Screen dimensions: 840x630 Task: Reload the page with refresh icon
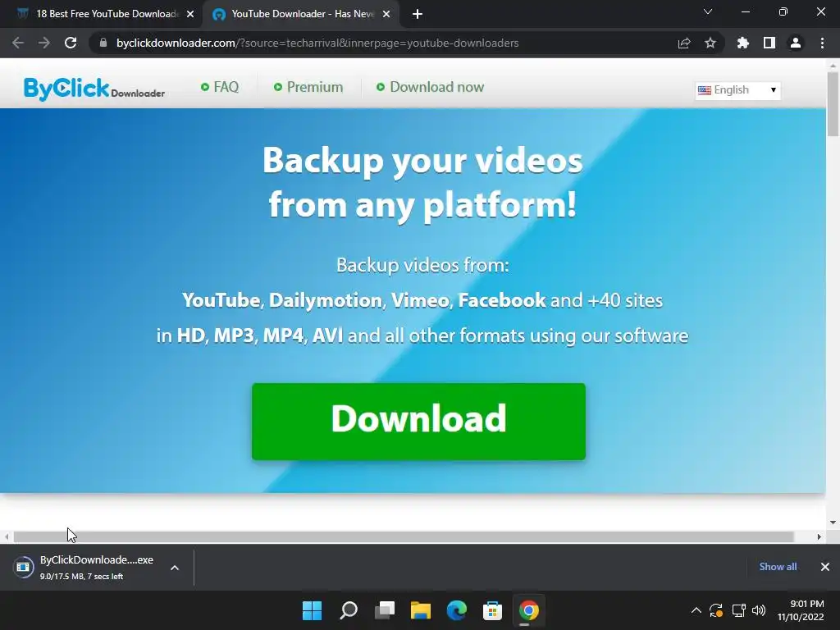[x=71, y=43]
